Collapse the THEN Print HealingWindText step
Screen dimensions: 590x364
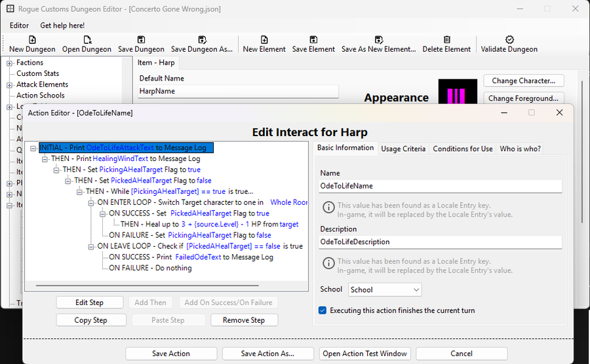tap(45, 159)
